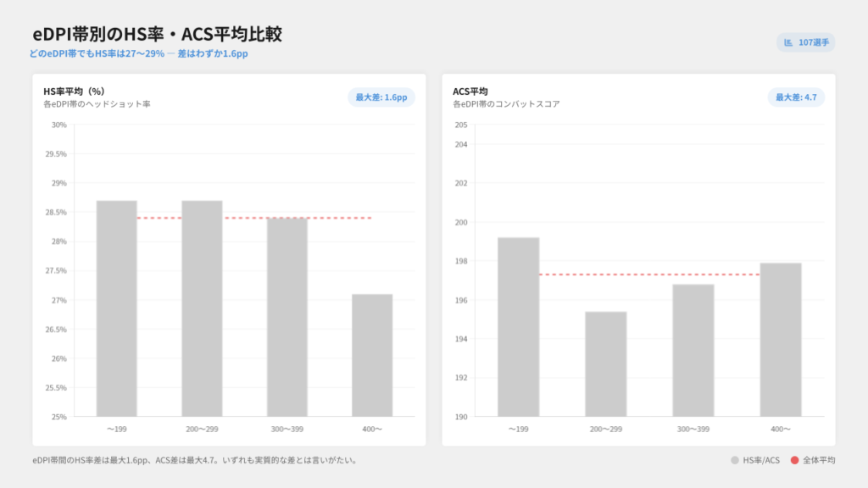This screenshot has height=488, width=868.
Task: Click the 400～ bar in the HS率平均 chart
Action: click(372, 355)
